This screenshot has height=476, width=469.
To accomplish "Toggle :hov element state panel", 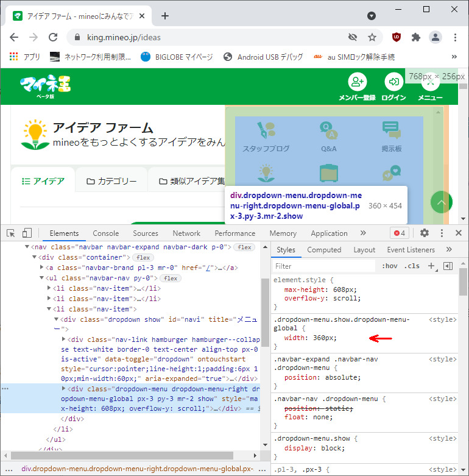I will (x=390, y=266).
